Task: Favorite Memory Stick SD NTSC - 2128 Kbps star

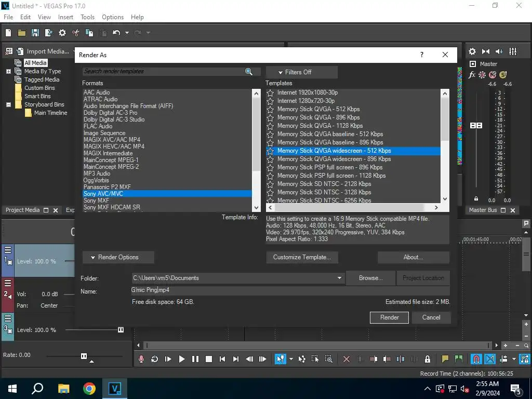Action: pos(270,184)
